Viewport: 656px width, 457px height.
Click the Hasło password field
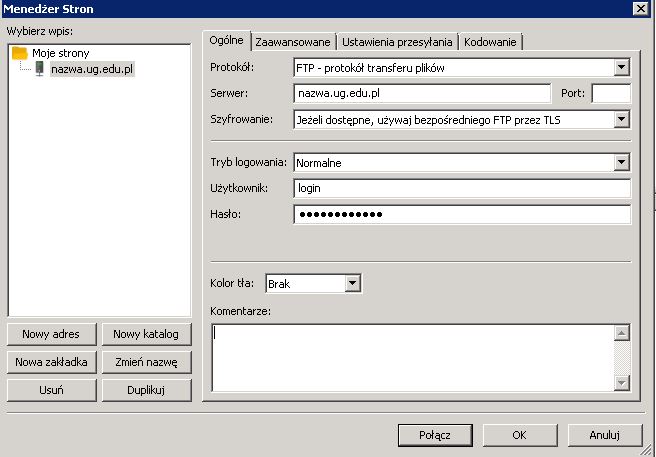(462, 215)
